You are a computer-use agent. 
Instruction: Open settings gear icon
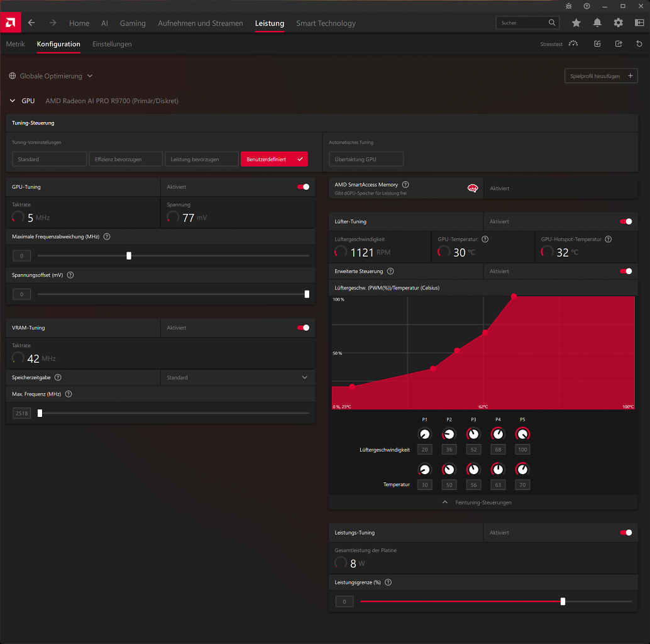coord(618,23)
